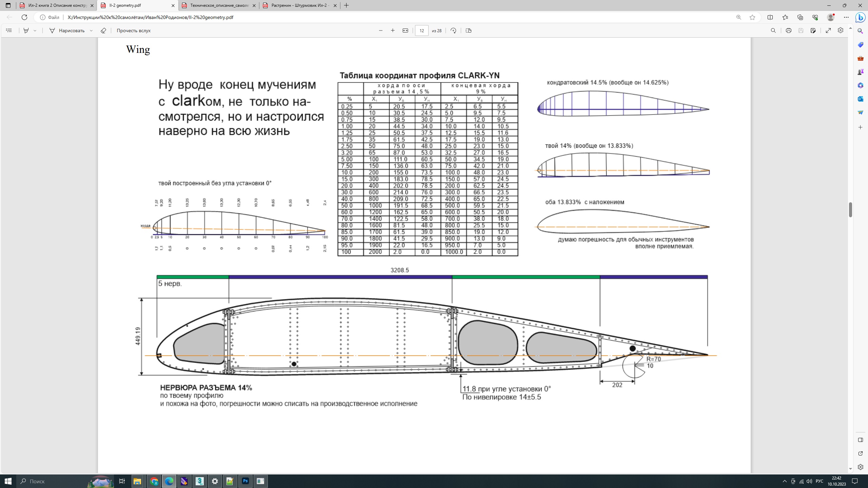Open the PDF table of contents panel
Image resolution: width=868 pixels, height=488 pixels.
9,30
